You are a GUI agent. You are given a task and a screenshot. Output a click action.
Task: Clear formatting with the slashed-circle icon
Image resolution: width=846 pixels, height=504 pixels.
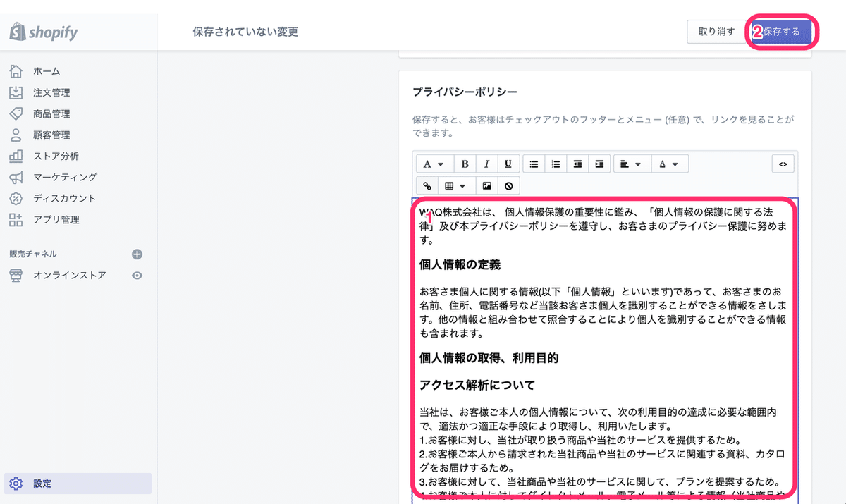508,185
